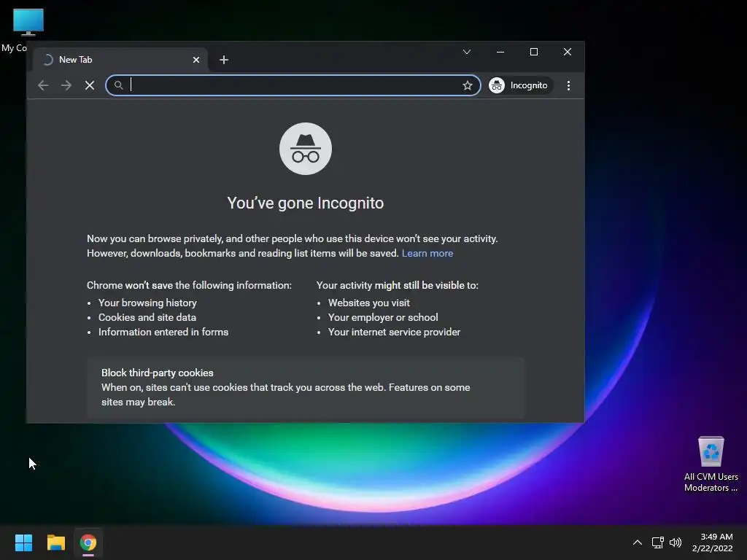
Task: Select the New Tab tab
Action: 120,60
